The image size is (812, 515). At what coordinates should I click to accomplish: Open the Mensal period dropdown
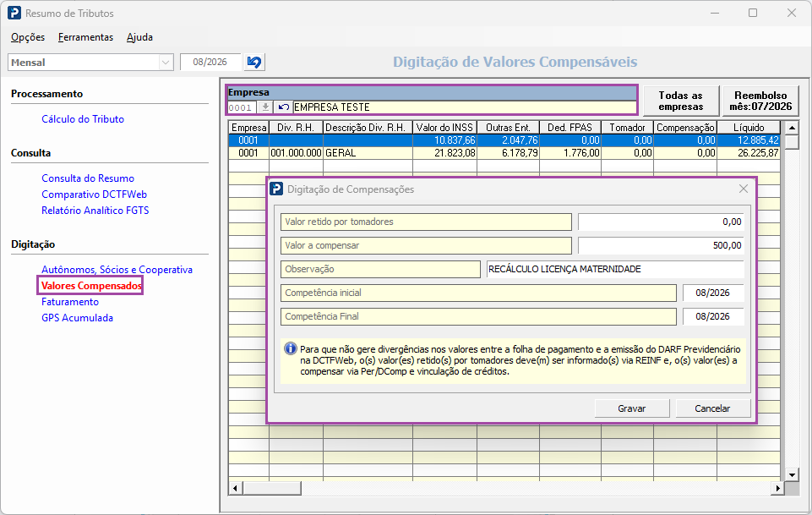(166, 63)
